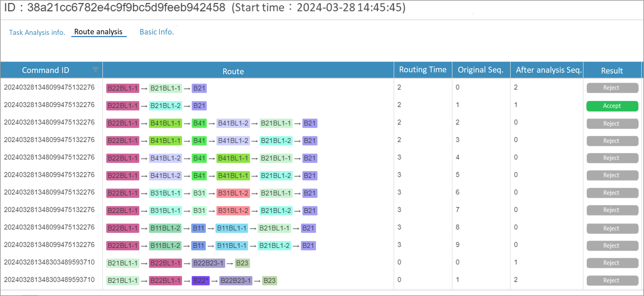Select the Route analysis tab
This screenshot has width=644, height=296.
[98, 32]
